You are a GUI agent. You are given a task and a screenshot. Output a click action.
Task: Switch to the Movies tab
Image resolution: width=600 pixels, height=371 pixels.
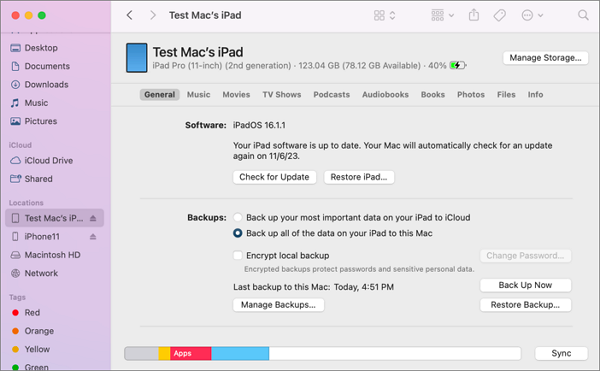tap(236, 94)
